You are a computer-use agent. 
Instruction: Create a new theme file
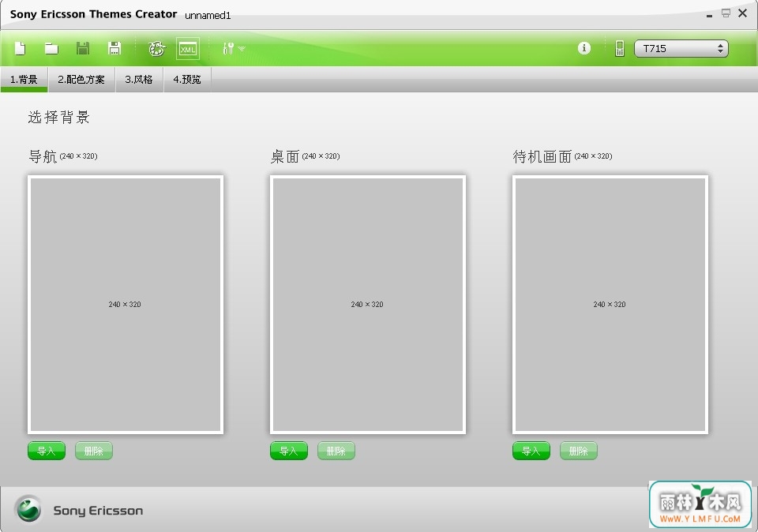[x=21, y=48]
